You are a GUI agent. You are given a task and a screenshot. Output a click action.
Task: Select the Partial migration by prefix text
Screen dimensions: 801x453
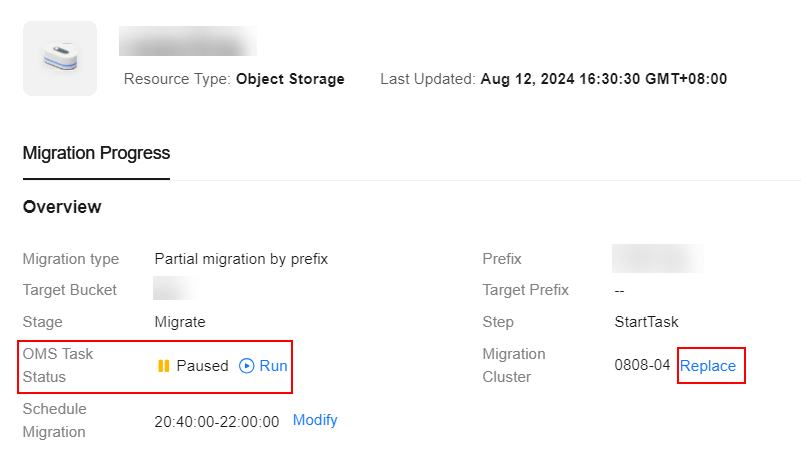(241, 259)
